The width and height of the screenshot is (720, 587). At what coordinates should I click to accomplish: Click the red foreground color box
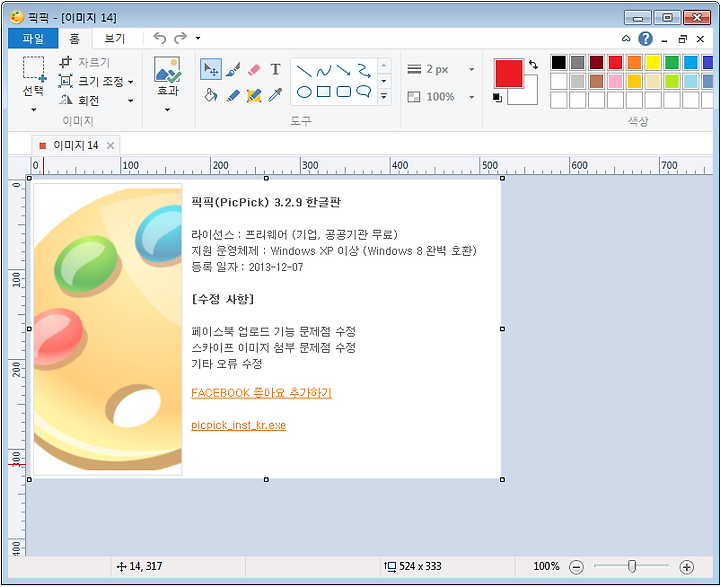(509, 73)
